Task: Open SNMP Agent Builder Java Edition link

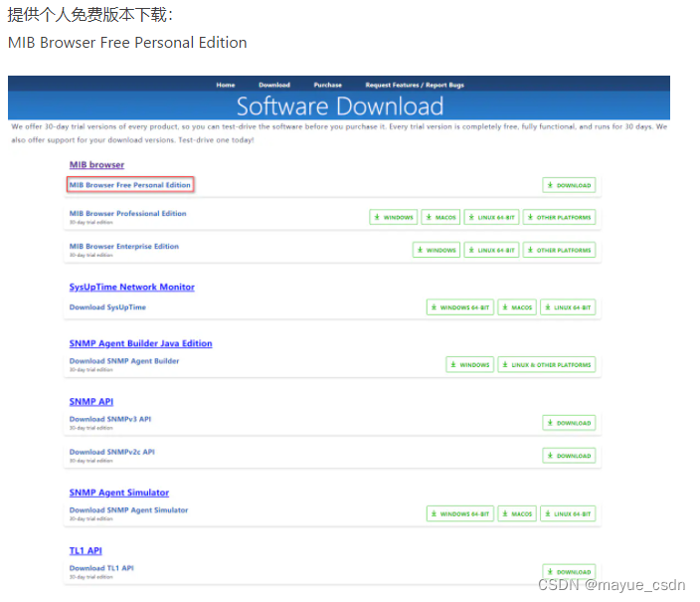Action: 140,343
